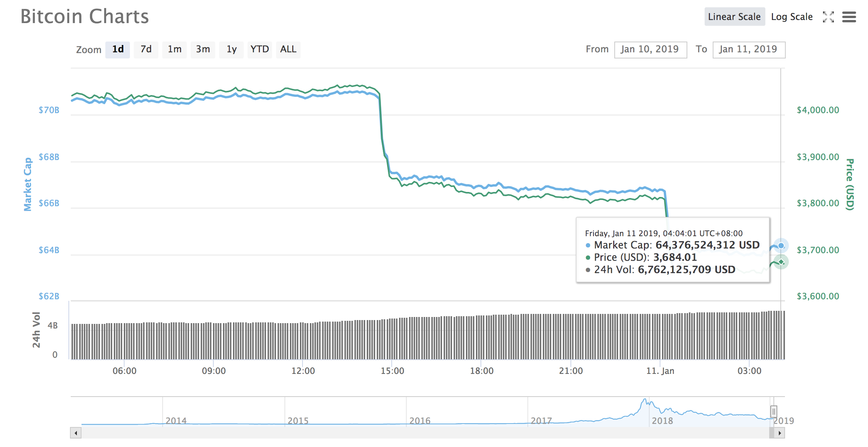Viewport: 868px width, 447px height.
Task: Click the tooltip 24h Vol value 6,762,125,709 USD
Action: pos(687,270)
